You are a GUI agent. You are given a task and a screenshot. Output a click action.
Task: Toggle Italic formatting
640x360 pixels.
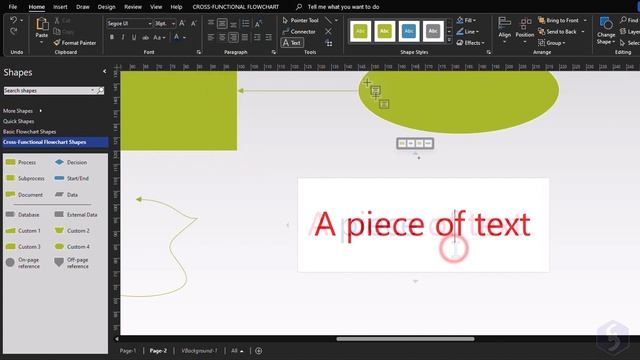(123, 37)
